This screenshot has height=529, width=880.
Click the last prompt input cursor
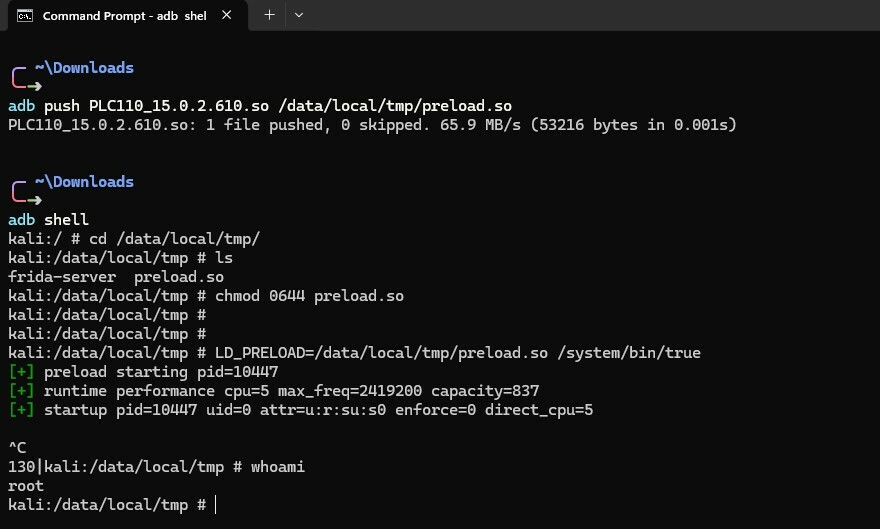pyautogui.click(x=216, y=505)
